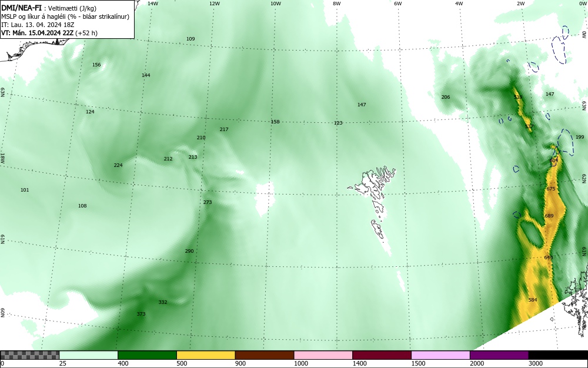
Task: Click legend scale label '500'
Action: 182,363
